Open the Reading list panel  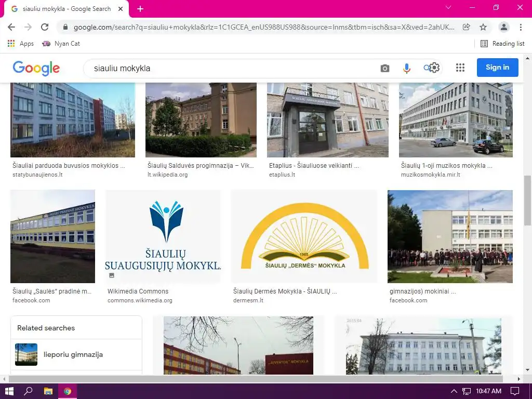(502, 44)
